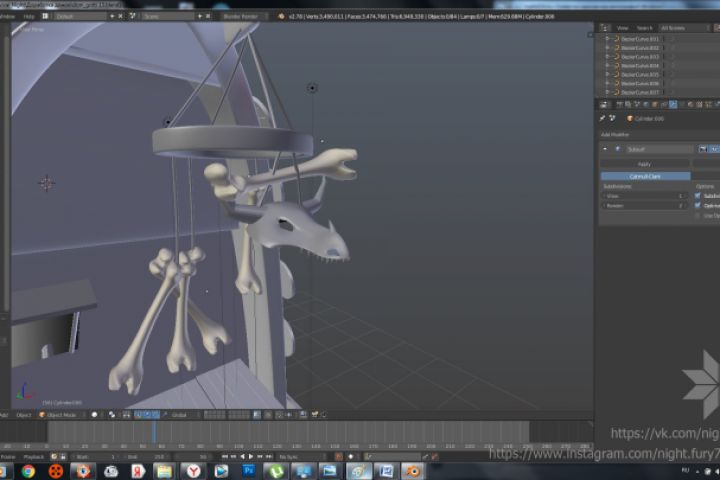This screenshot has height=480, width=720.
Task: Open the Render Layers properties tab
Action: point(628,105)
